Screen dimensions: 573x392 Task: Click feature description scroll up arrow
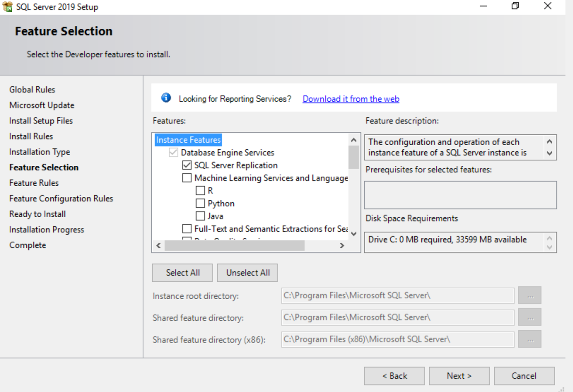pos(549,141)
